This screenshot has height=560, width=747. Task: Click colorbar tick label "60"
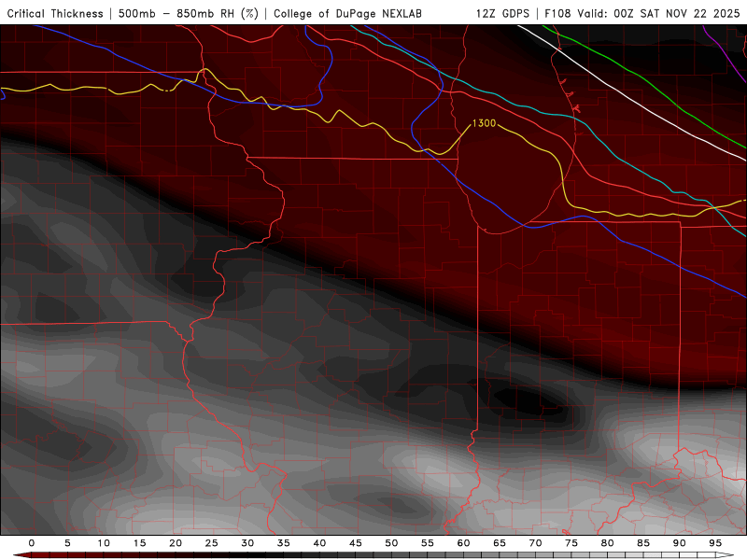(463, 543)
